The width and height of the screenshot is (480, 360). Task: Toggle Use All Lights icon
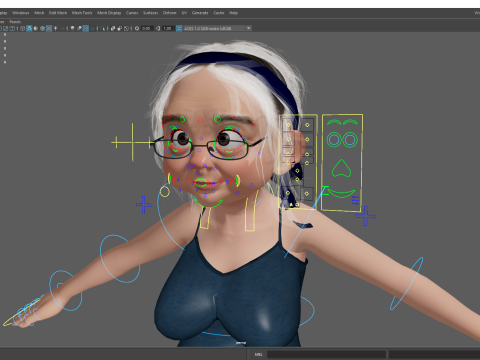tap(55, 28)
